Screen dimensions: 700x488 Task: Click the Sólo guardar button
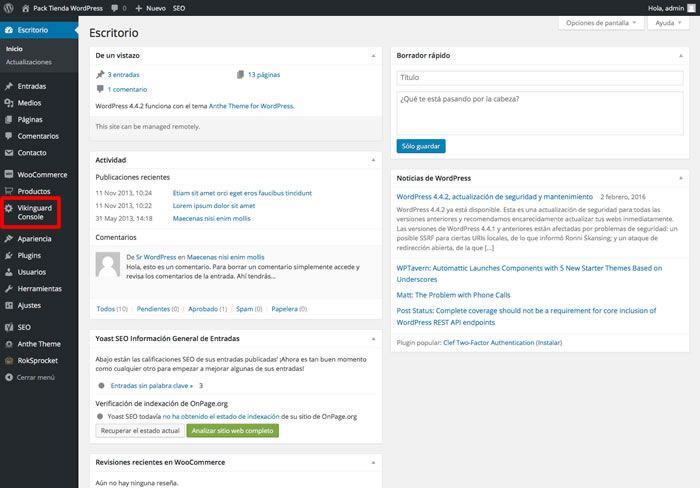point(421,146)
